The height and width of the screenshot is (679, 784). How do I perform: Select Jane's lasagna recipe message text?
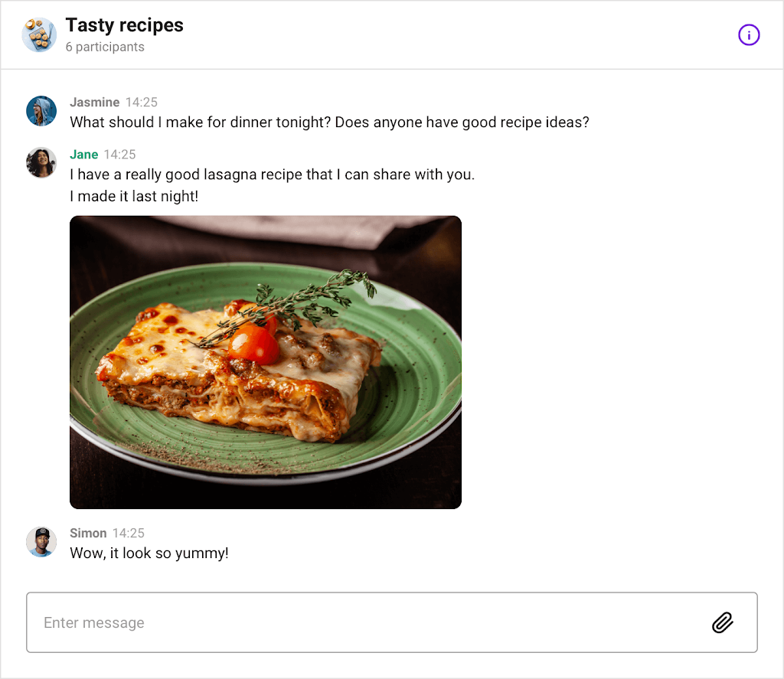(272, 175)
